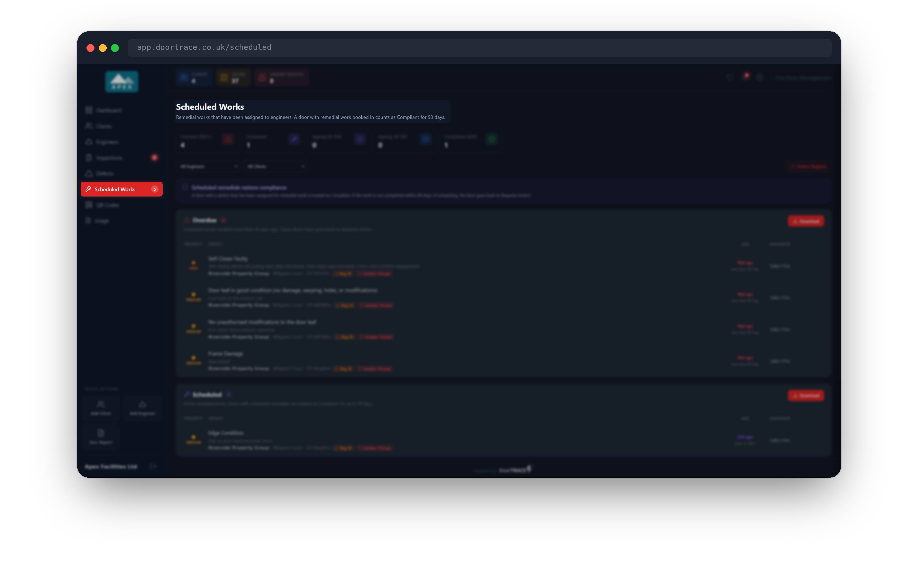Open the Defects sidebar item
This screenshot has height=588, width=918.
(122, 173)
